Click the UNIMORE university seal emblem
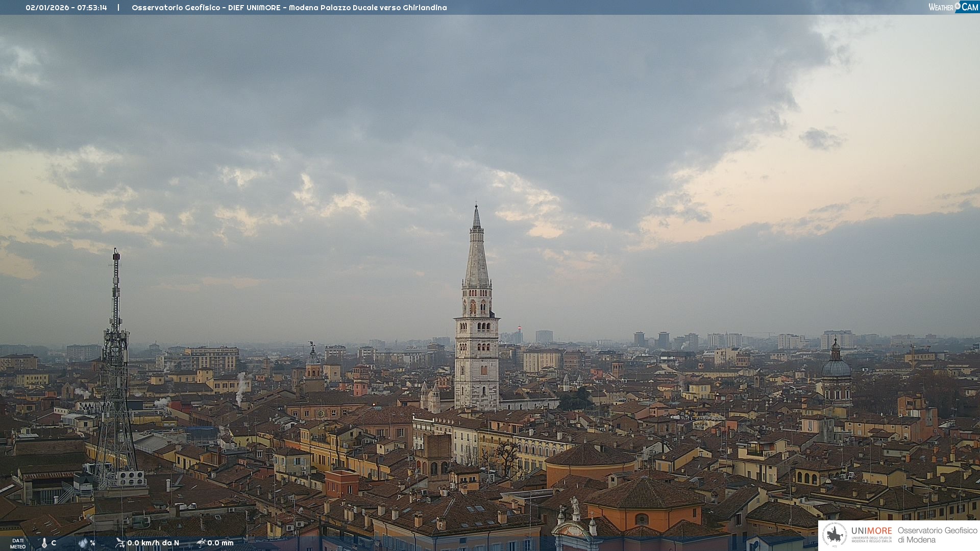 tap(835, 535)
